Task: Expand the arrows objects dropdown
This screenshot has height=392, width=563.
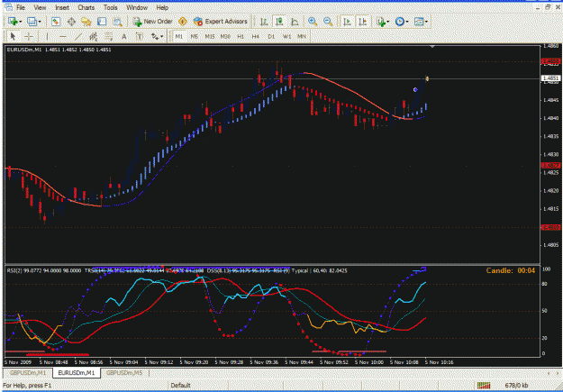Action: click(158, 36)
